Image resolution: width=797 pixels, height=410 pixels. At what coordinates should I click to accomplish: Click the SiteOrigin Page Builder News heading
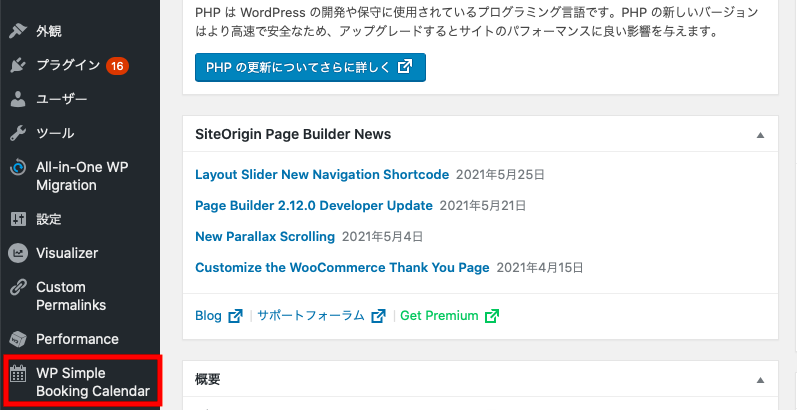pos(293,134)
